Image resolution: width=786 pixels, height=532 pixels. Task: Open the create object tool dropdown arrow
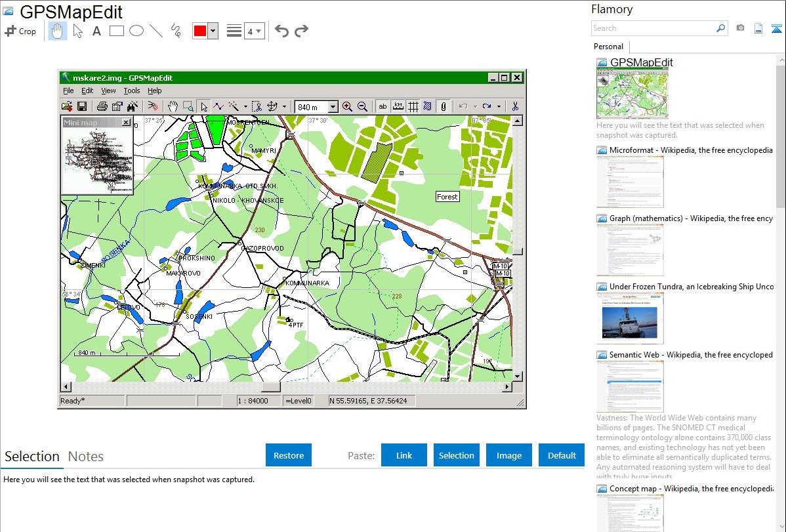coord(245,106)
